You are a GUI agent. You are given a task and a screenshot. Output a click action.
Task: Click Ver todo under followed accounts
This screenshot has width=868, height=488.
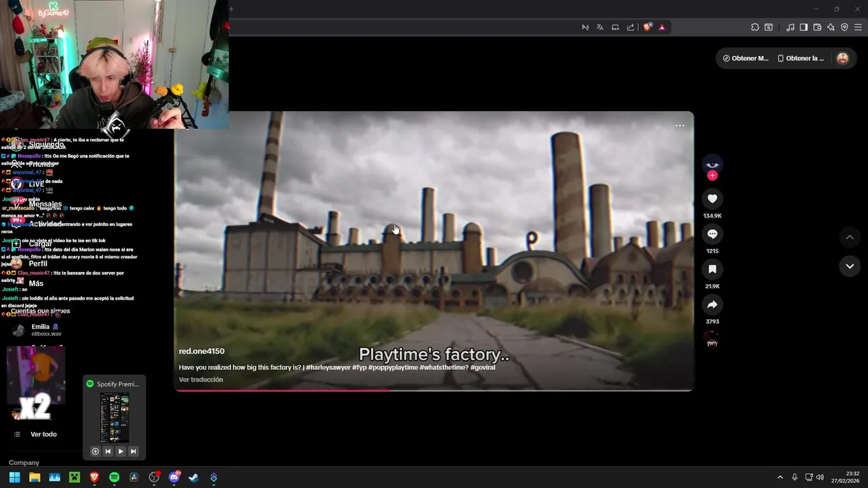[x=43, y=434]
